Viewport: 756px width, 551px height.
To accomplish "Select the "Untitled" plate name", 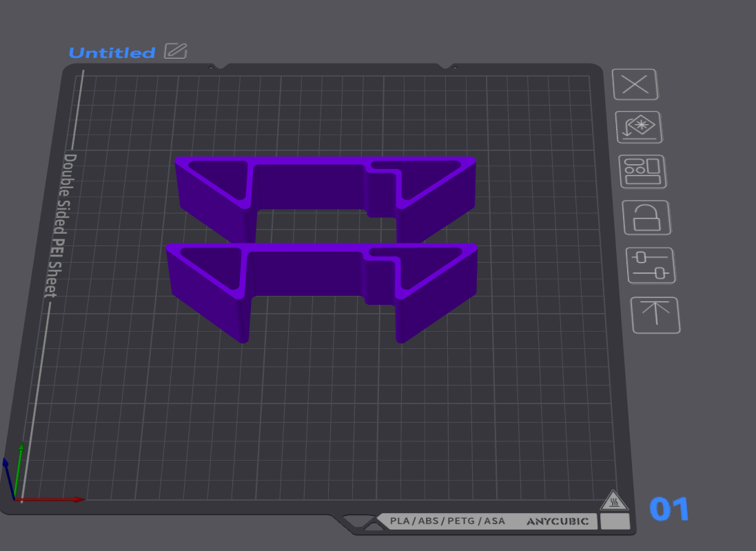I will click(x=112, y=52).
